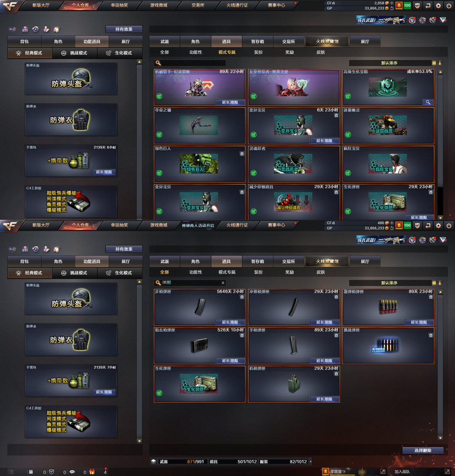This screenshot has width=455, height=476.
Task: Click the 武器 871/991 capacity counter
Action: (x=182, y=461)
